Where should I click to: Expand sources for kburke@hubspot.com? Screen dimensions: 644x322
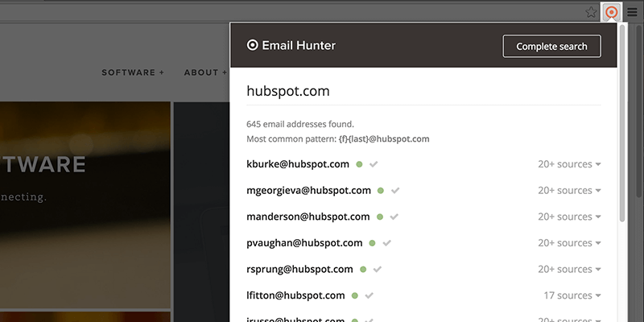[569, 164]
